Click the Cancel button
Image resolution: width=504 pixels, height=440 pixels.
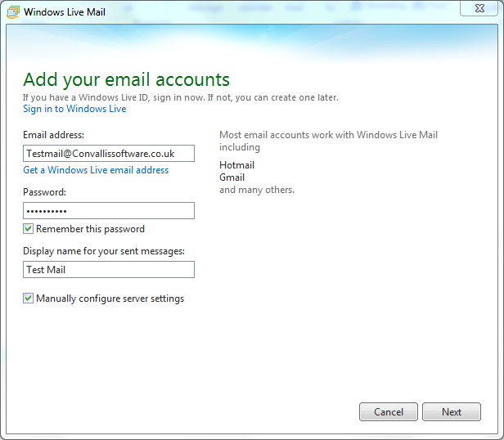click(x=389, y=411)
